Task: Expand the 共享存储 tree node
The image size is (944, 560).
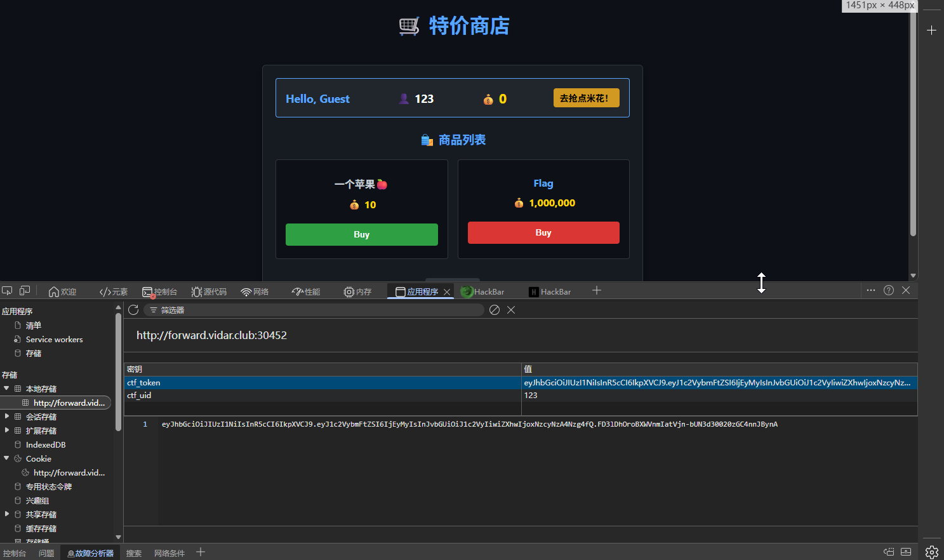Action: coord(6,514)
